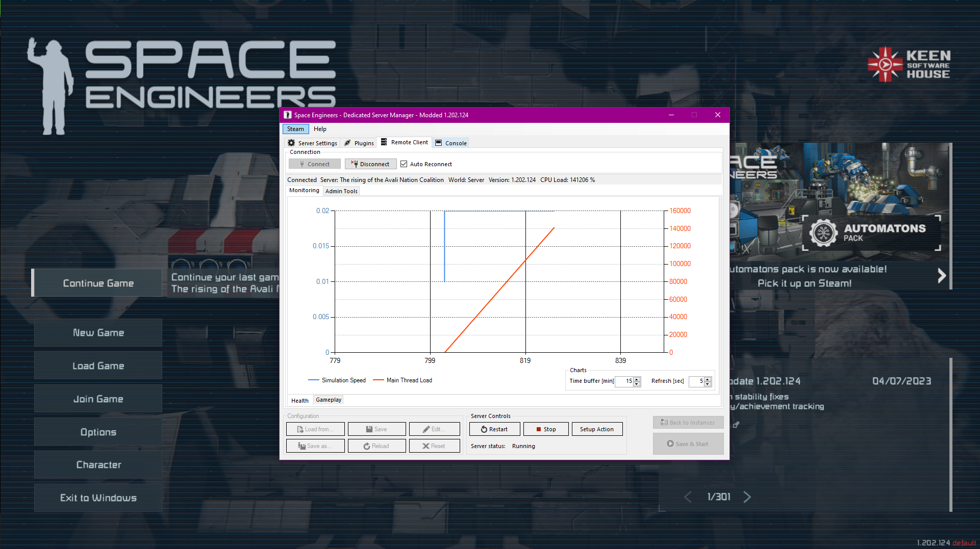
Task: Click the Restart server button
Action: pyautogui.click(x=494, y=429)
